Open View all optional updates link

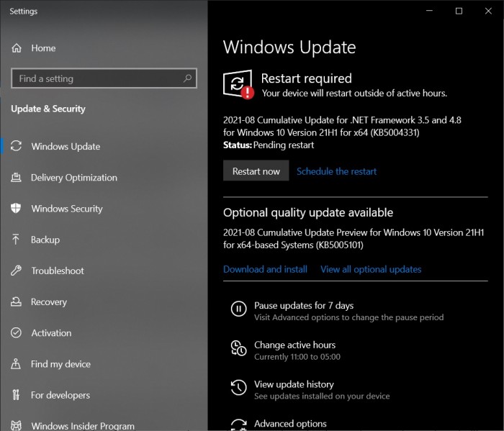point(371,269)
